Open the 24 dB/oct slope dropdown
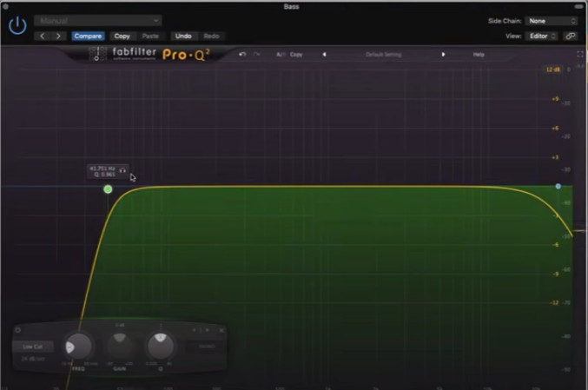Viewport: 588px width, 390px height. (33, 359)
